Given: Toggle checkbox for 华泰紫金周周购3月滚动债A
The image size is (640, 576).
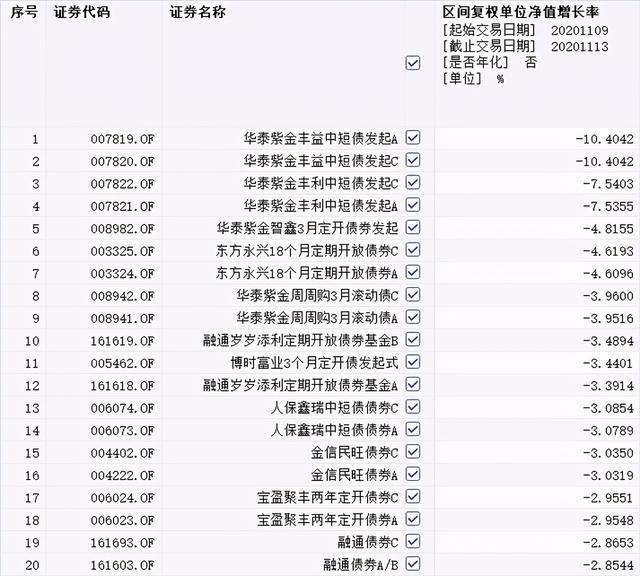Looking at the screenshot, I should click(x=413, y=317).
